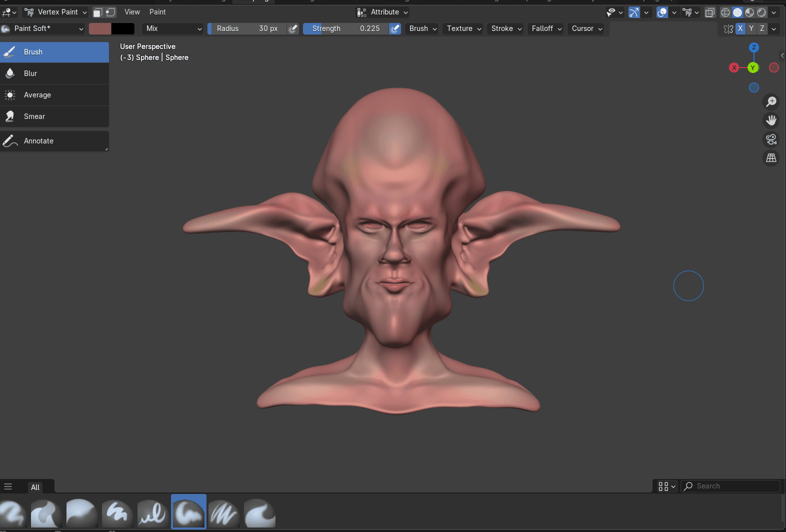This screenshot has height=532, width=786.
Task: Toggle the camera view icon
Action: point(771,139)
